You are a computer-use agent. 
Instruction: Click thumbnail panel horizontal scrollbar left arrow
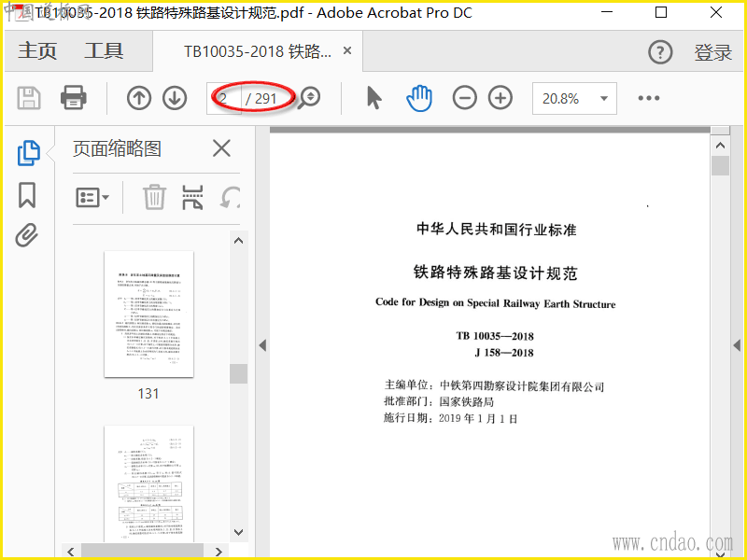pos(71,552)
